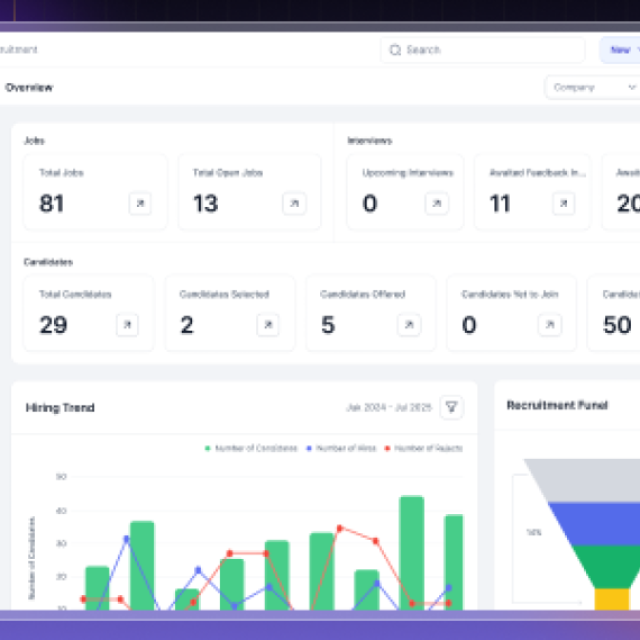This screenshot has height=640, width=640.
Task: Click the Awaited Feedback card arrow icon
Action: 564,204
